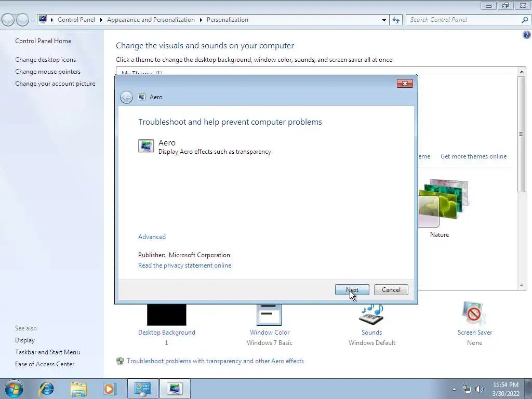Troubleshoot problems with transparency and Aero effects
532x399 pixels.
click(216, 361)
